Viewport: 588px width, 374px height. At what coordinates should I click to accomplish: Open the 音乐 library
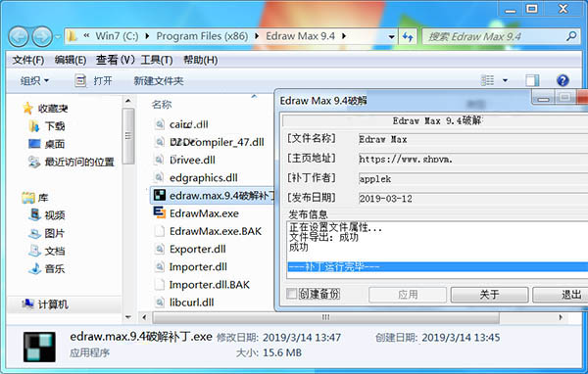tap(55, 268)
